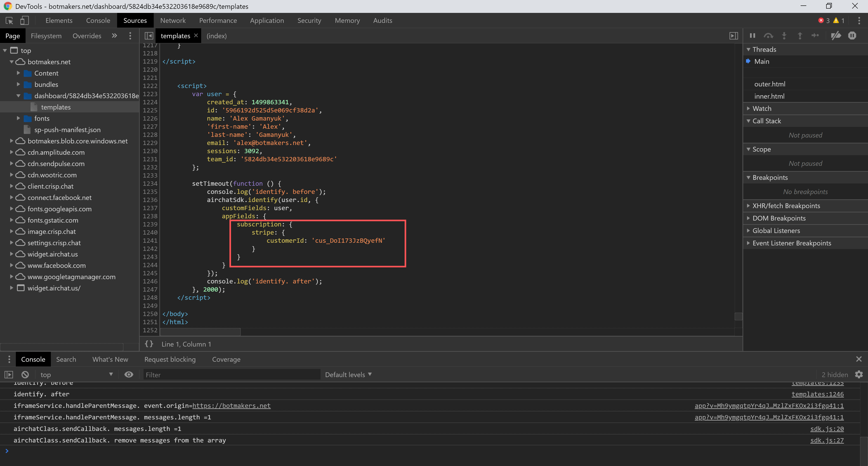The width and height of the screenshot is (868, 466).
Task: Collapse the botmakers.net domain node
Action: click(12, 62)
